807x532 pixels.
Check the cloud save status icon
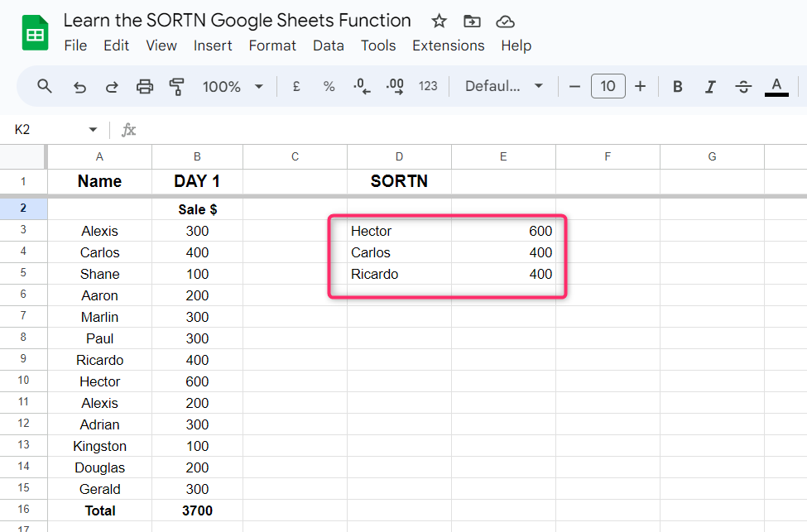506,21
